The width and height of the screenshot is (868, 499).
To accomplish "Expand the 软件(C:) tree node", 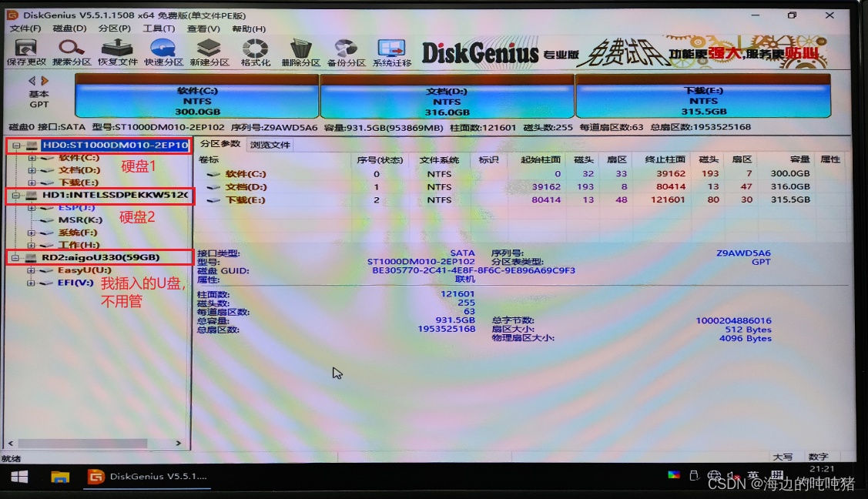I will click(32, 158).
